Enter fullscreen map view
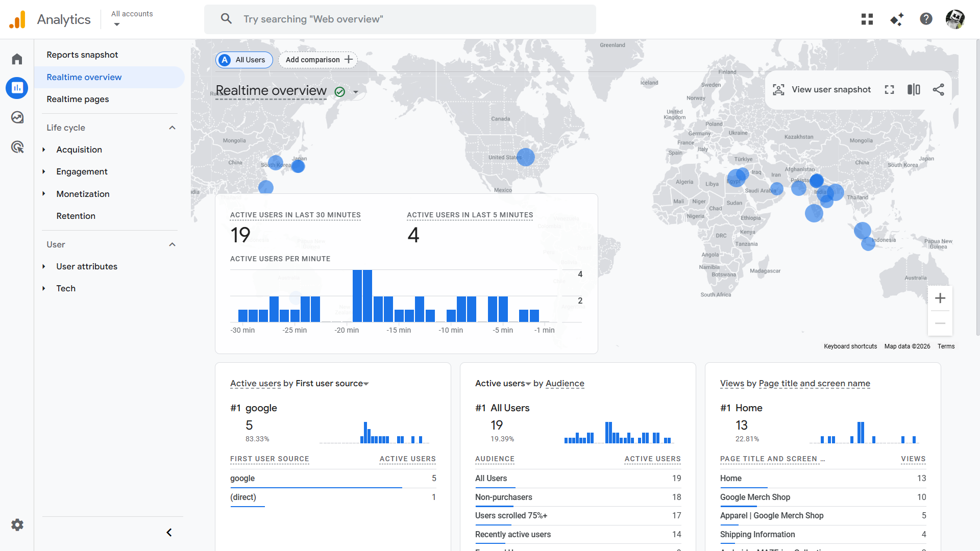This screenshot has width=980, height=551. click(889, 90)
